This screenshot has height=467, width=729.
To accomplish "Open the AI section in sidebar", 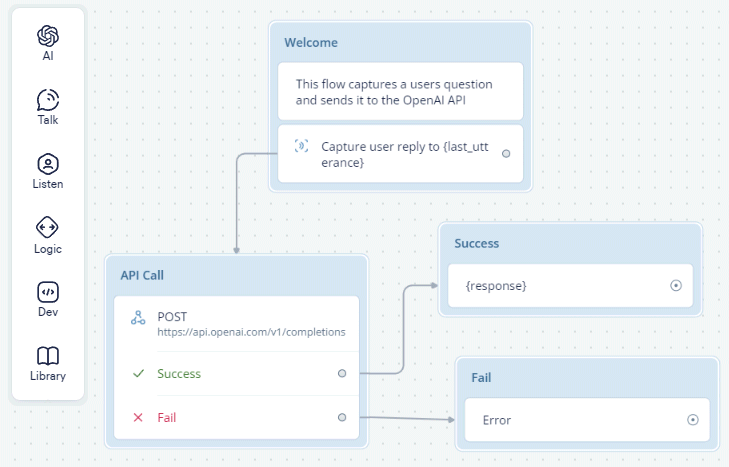I will 48,36.
